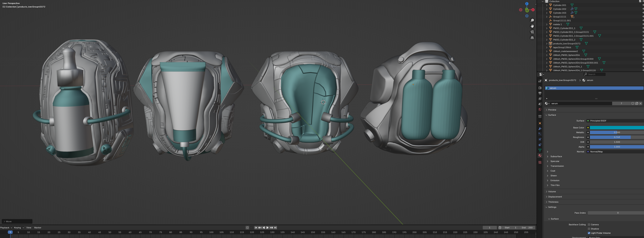Click the pan view hand icon

pyautogui.click(x=532, y=26)
